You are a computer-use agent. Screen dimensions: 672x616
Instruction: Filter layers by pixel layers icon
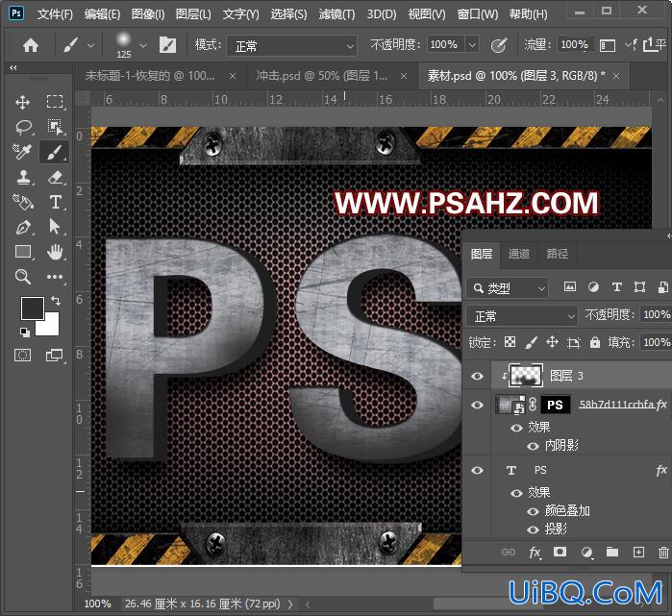point(570,287)
